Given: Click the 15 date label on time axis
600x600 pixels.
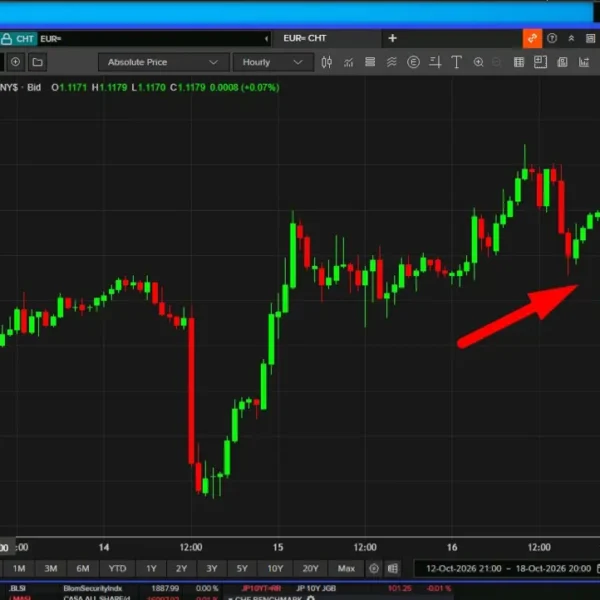Looking at the screenshot, I should (278, 547).
